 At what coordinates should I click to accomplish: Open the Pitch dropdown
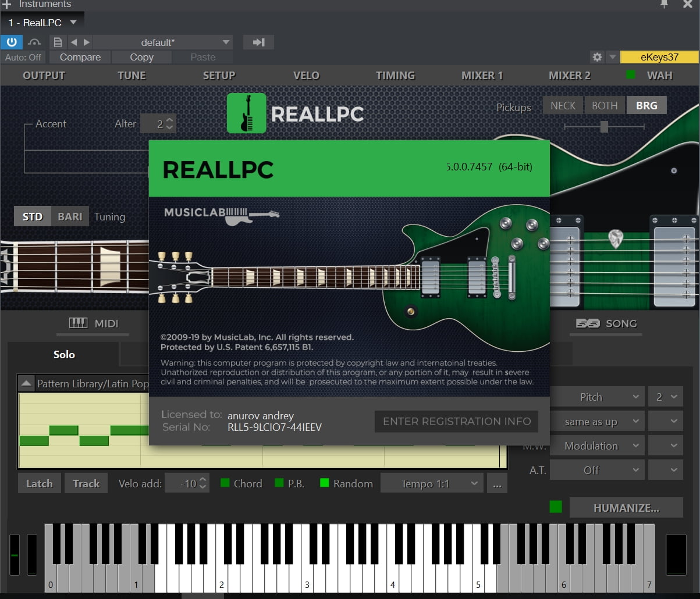point(597,397)
